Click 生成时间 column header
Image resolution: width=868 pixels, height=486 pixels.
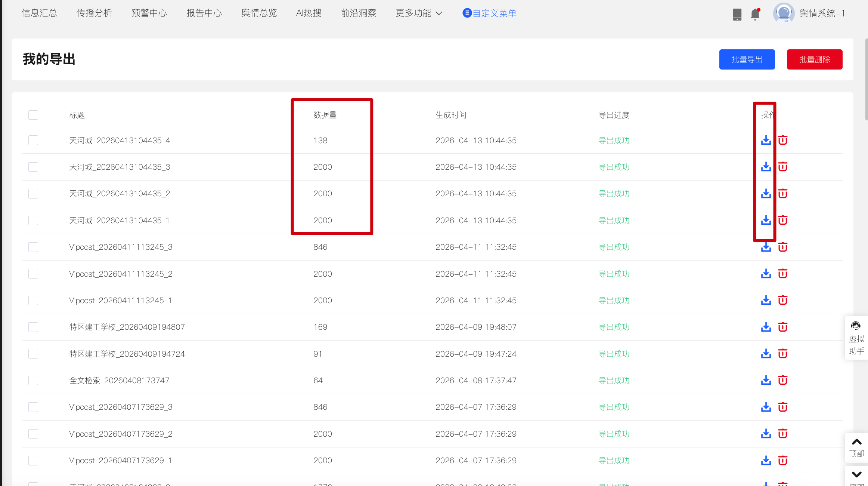click(451, 115)
